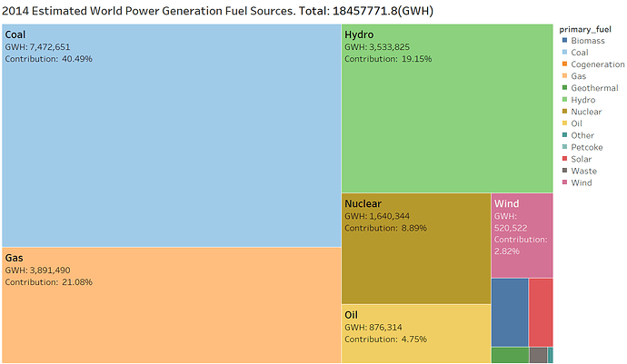Screen dimensions: 627x364
Task: Click 'Contribution: 21.08%' in Gas block
Action: tap(49, 282)
